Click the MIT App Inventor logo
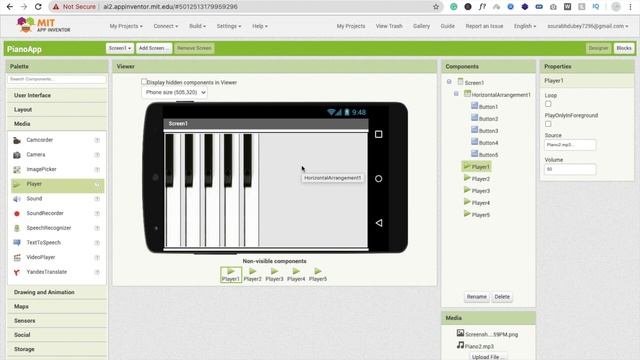The height and width of the screenshot is (360, 640). pyautogui.click(x=43, y=25)
